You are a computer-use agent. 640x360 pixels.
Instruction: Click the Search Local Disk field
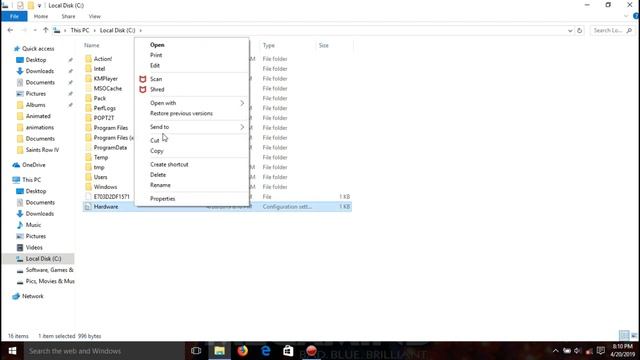612,30
